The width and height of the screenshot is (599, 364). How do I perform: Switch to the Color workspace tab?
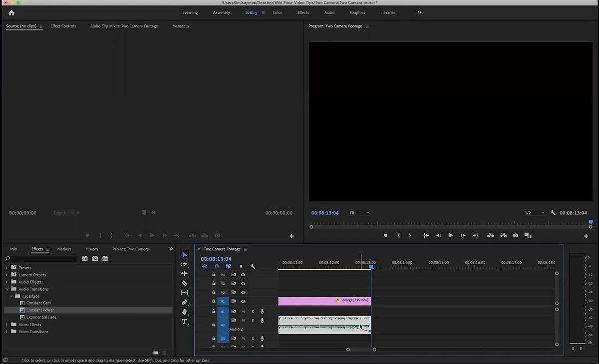pyautogui.click(x=277, y=12)
